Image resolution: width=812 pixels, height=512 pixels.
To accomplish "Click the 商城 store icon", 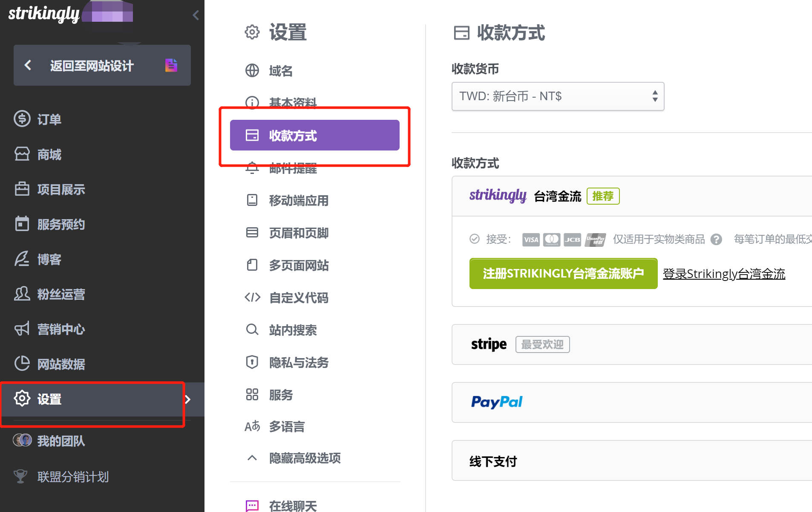I will (22, 154).
